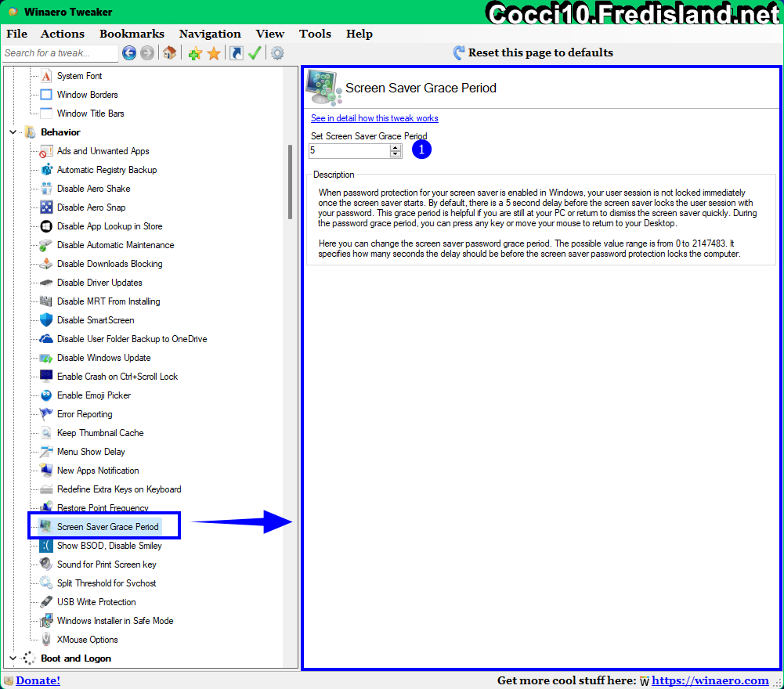Click the Disable Aero Shake icon
Screen dimensions: 784x689
coord(46,189)
